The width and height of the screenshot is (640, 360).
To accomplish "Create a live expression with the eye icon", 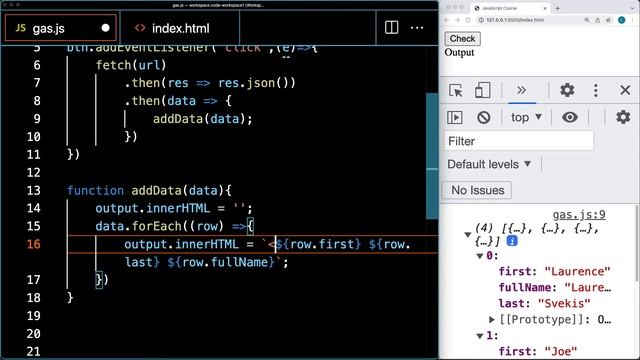I will pyautogui.click(x=570, y=118).
